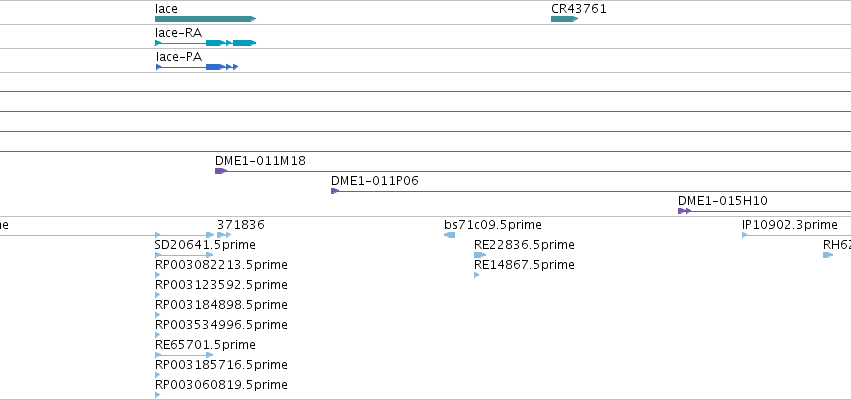
Task: Click the DME1-015H10 double-arrow marker
Action: click(x=684, y=211)
